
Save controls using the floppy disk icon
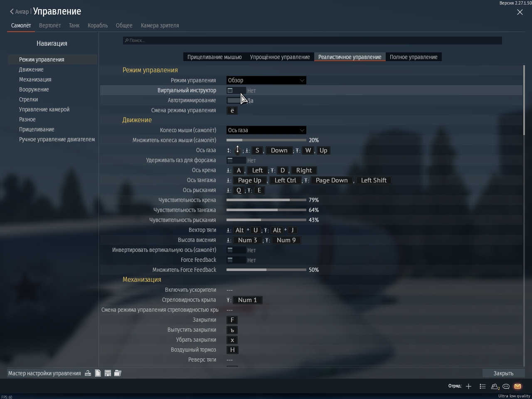(108, 373)
